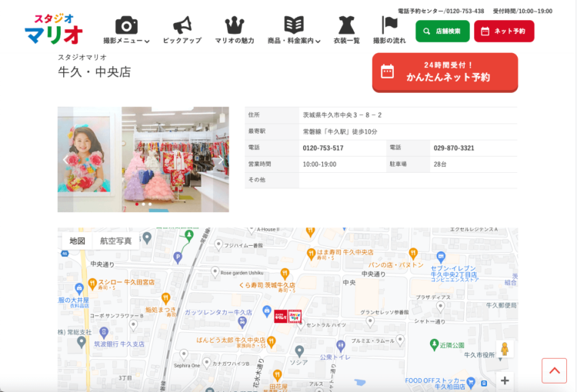577x392 pixels.
Task: Click the blue parking P marker
Action: (x=178, y=257)
